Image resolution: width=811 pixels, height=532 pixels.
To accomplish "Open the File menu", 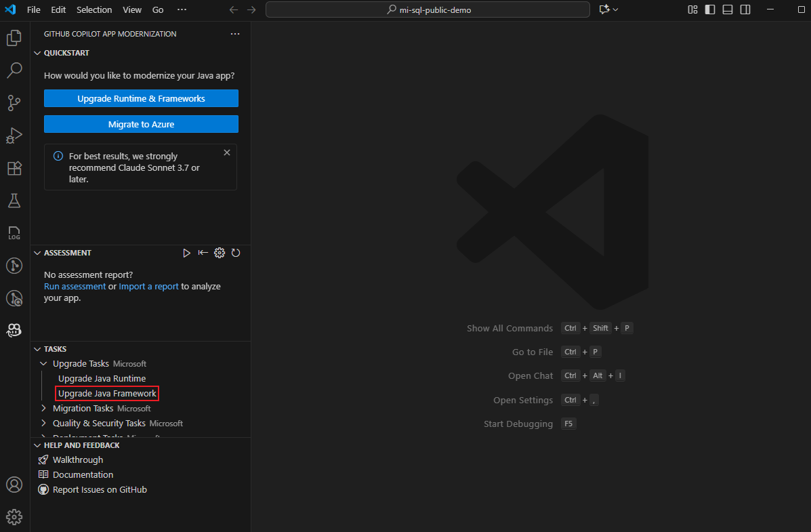I will click(x=33, y=9).
